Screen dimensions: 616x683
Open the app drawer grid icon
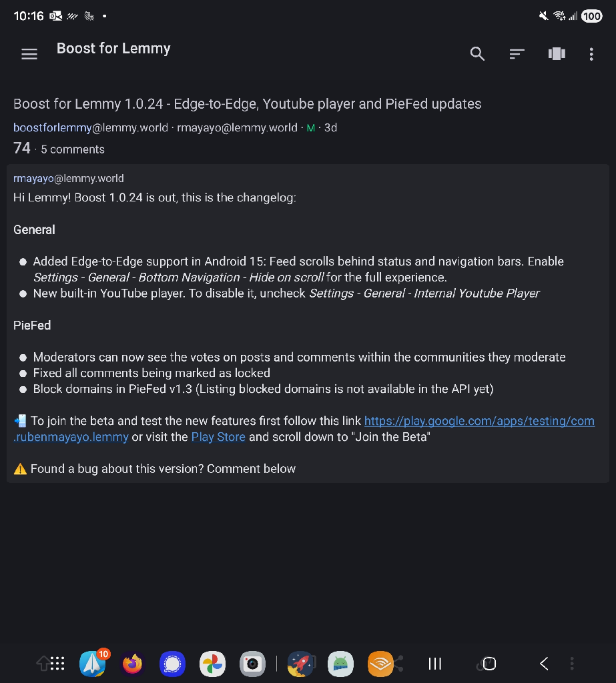coord(57,664)
